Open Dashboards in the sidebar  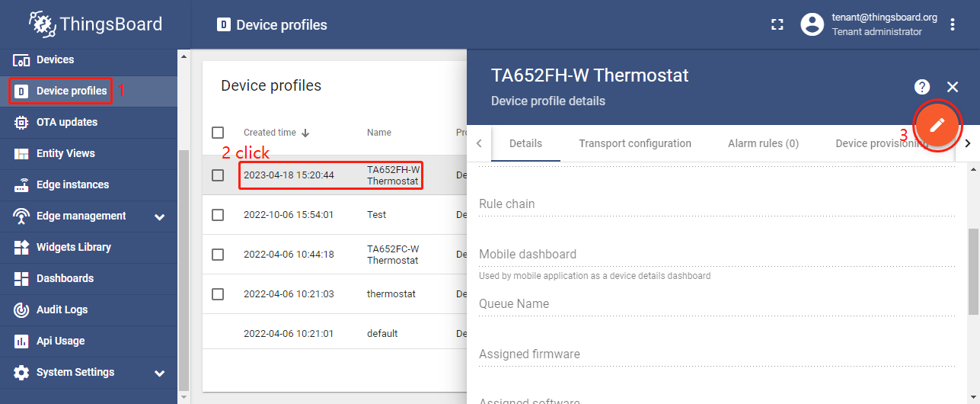coord(89,278)
